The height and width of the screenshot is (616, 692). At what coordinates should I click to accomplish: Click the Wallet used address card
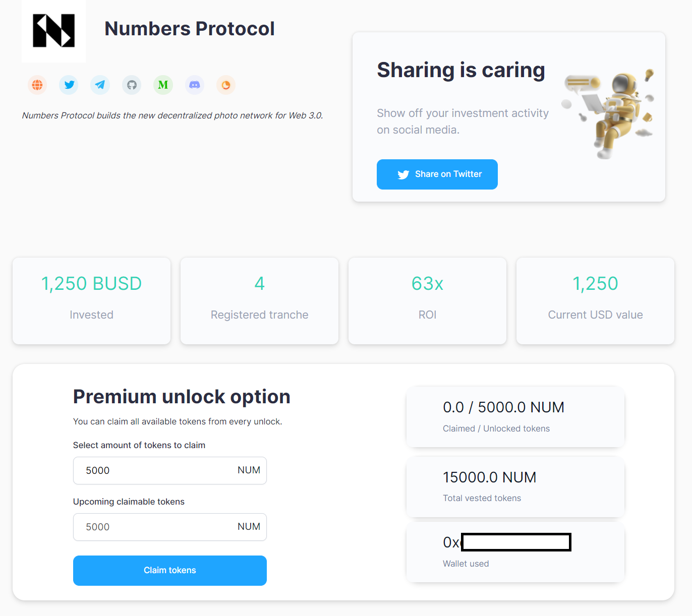click(x=515, y=552)
